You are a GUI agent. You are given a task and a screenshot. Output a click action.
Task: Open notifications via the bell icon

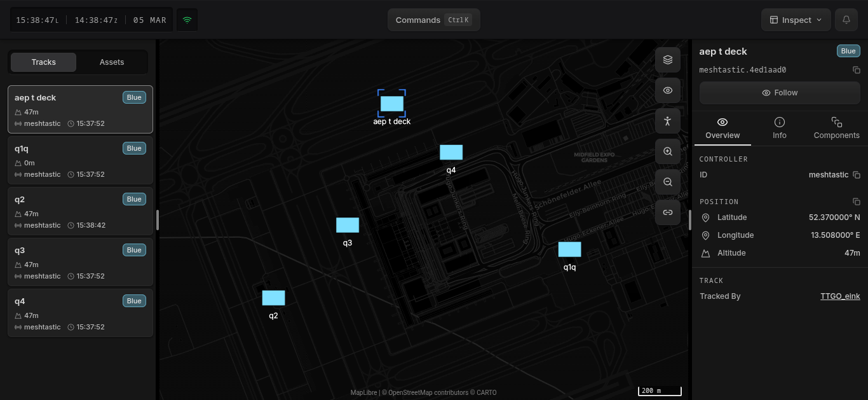click(846, 20)
